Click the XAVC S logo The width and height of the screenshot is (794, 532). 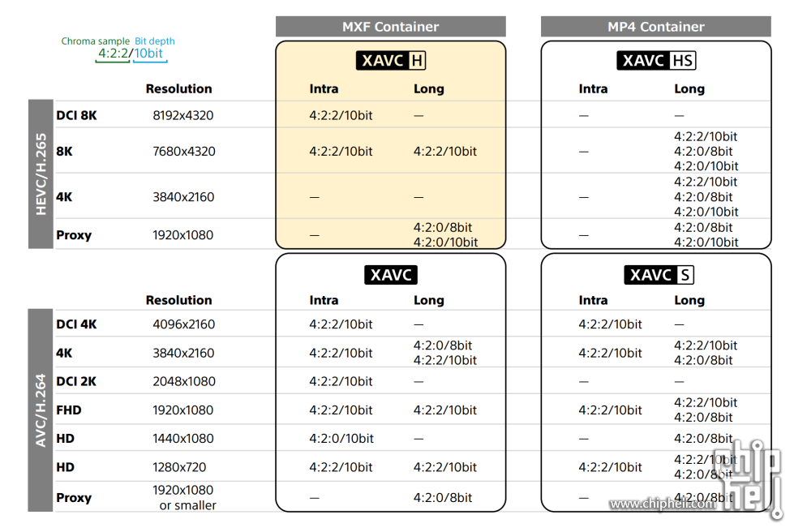[x=659, y=275]
